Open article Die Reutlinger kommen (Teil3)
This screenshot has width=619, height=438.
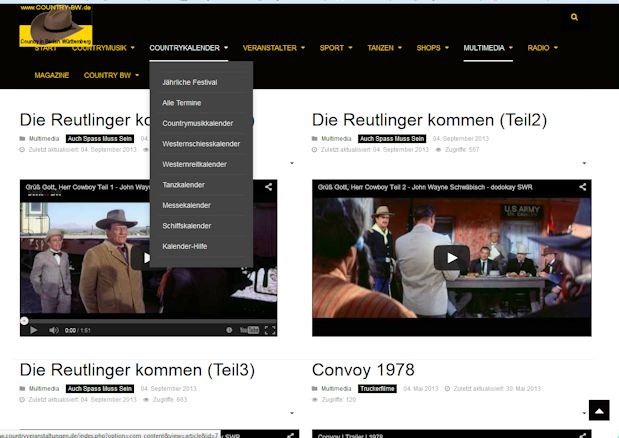137,370
